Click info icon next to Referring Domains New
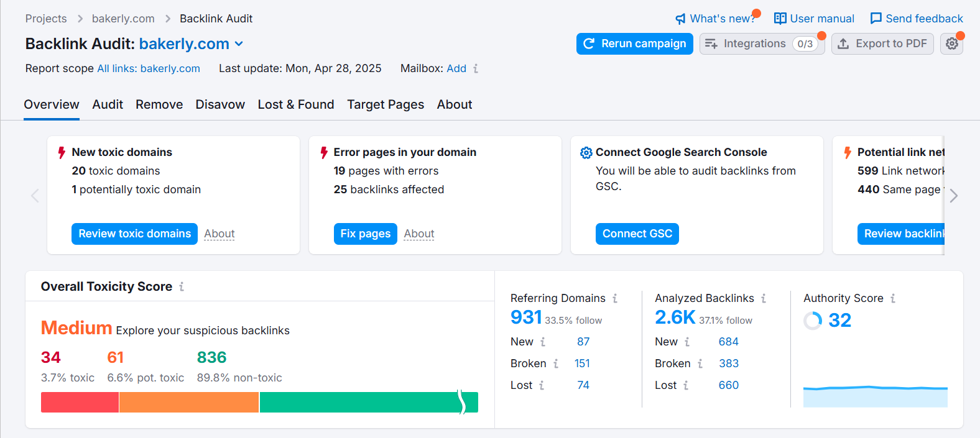 (x=543, y=342)
